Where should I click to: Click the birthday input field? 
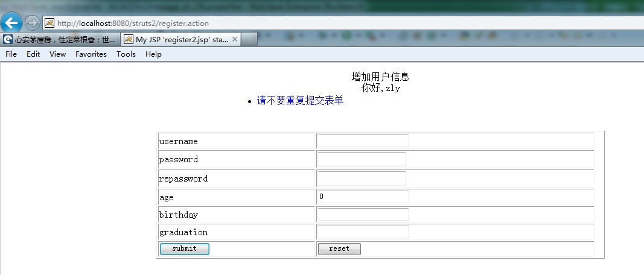(363, 214)
